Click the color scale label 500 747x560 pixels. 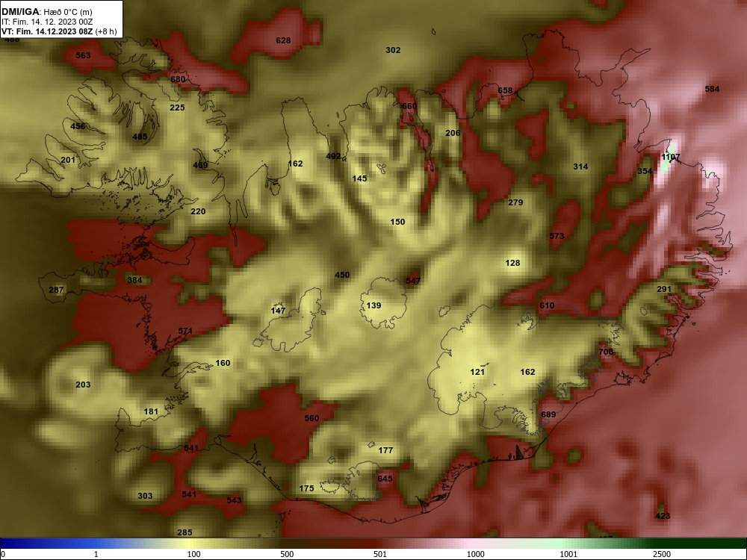point(287,554)
